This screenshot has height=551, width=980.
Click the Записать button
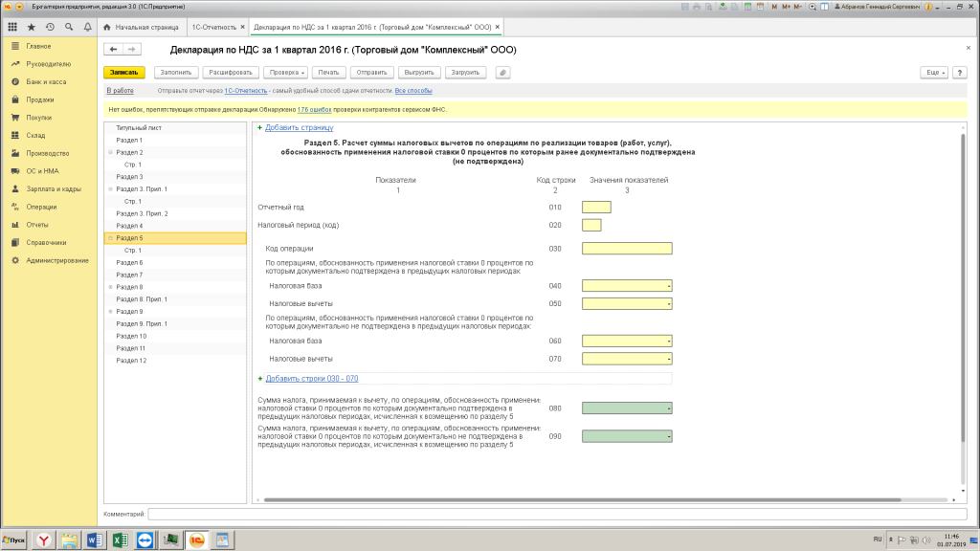(124, 73)
